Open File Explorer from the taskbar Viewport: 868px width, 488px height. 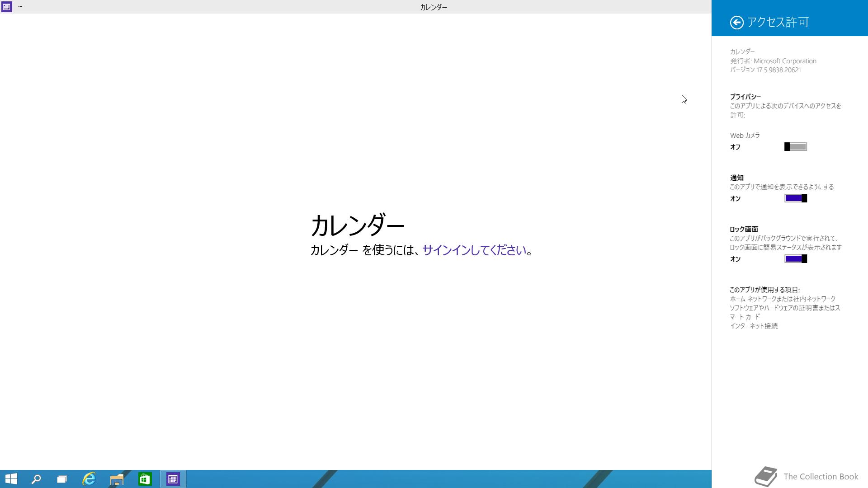pyautogui.click(x=117, y=479)
